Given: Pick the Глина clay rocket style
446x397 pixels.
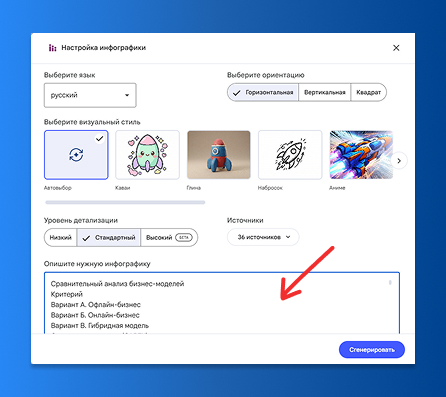Looking at the screenshot, I should [219, 155].
